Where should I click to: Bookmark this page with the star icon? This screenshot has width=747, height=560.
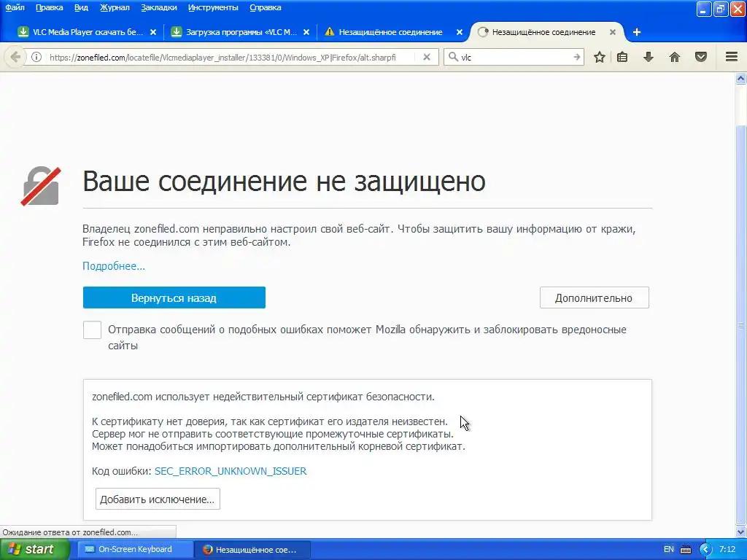tap(600, 57)
